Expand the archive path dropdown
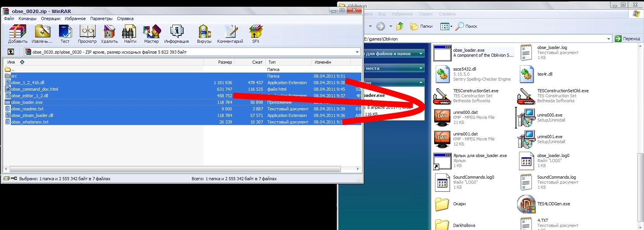The height and width of the screenshot is (230, 644). coord(357,52)
